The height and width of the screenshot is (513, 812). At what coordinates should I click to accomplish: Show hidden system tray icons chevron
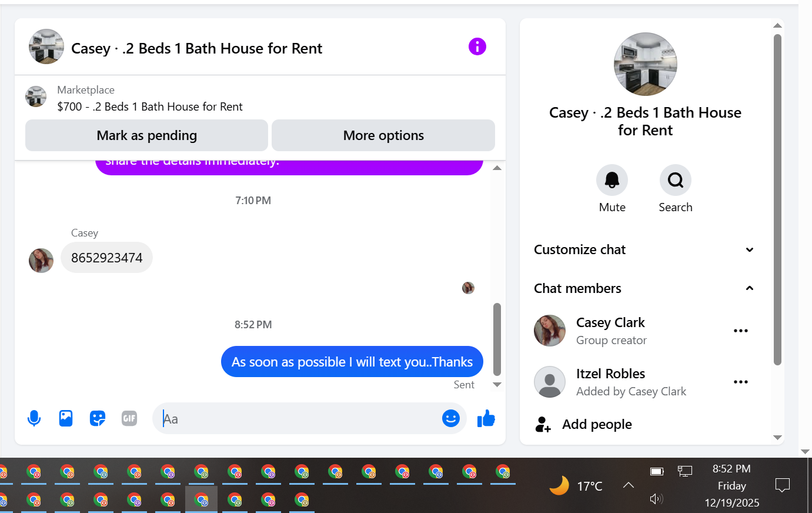(x=629, y=485)
